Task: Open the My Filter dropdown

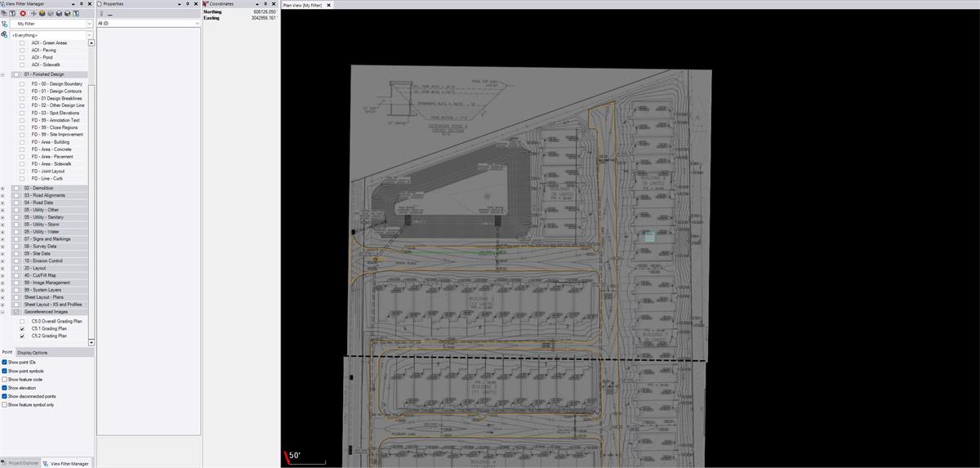Action: tap(88, 24)
